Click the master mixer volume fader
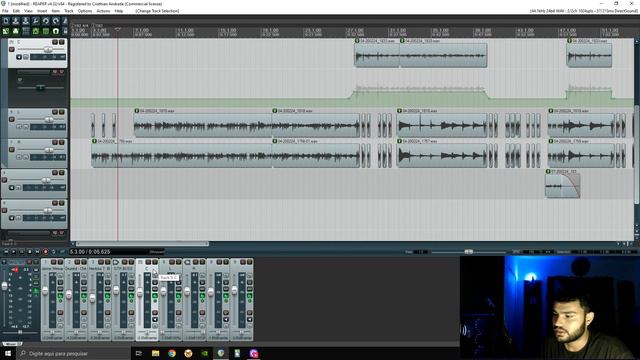Image resolution: width=640 pixels, height=360 pixels. tap(4, 286)
